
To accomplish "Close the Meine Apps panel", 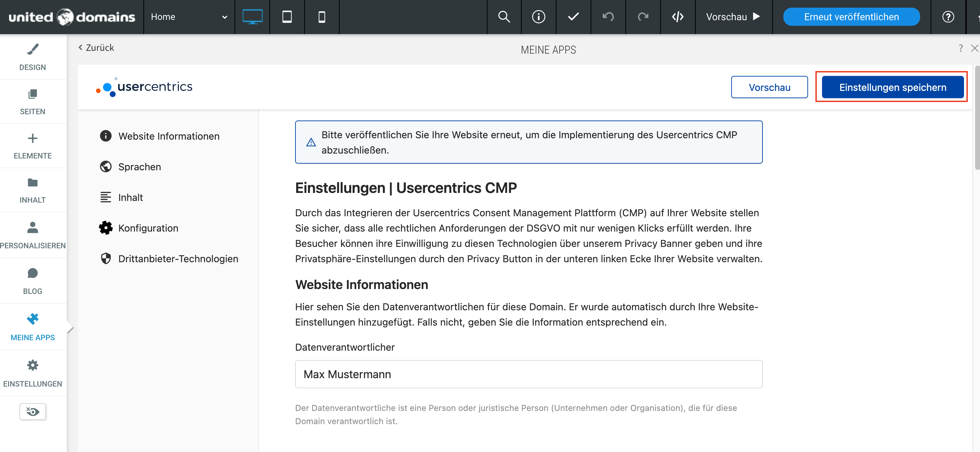I will point(974,48).
